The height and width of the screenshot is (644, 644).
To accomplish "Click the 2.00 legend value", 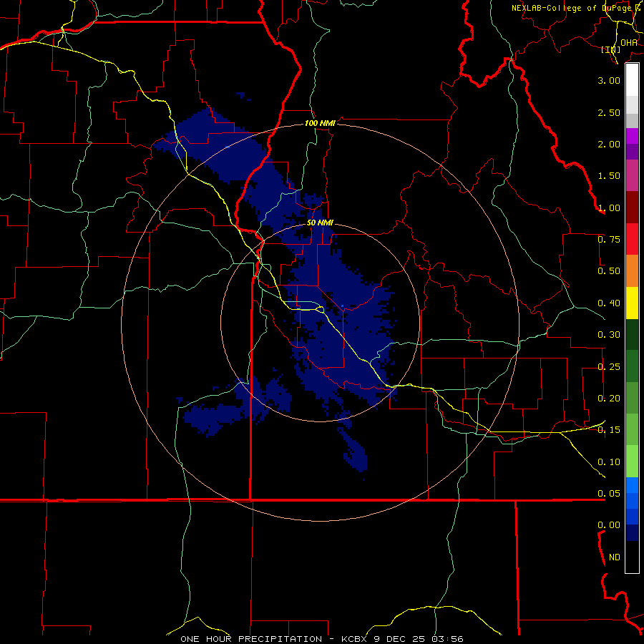I will [x=609, y=144].
